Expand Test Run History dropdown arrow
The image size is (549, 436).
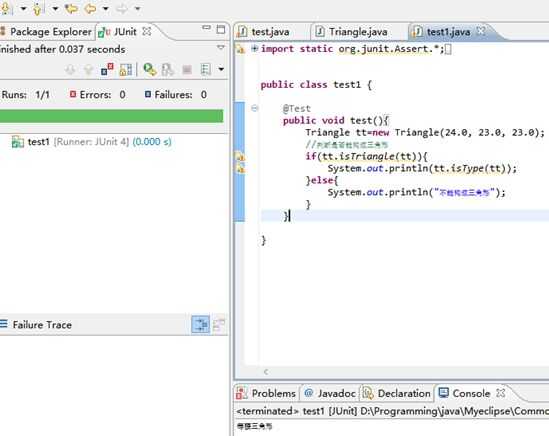(x=221, y=69)
